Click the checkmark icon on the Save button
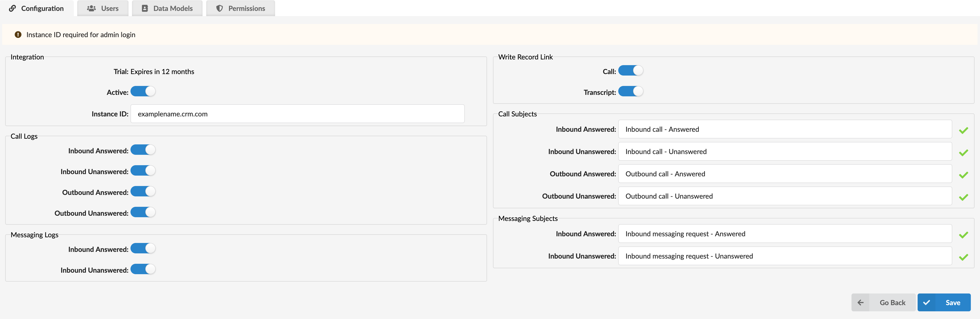 tap(927, 303)
